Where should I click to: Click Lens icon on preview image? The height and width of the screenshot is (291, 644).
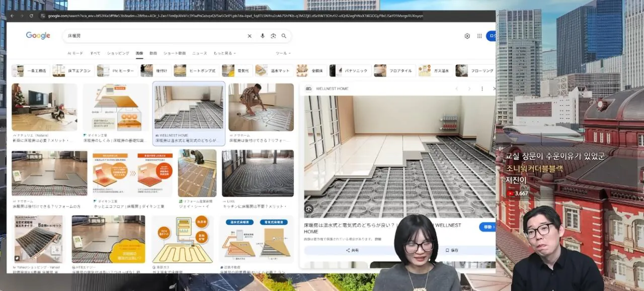[x=309, y=209]
